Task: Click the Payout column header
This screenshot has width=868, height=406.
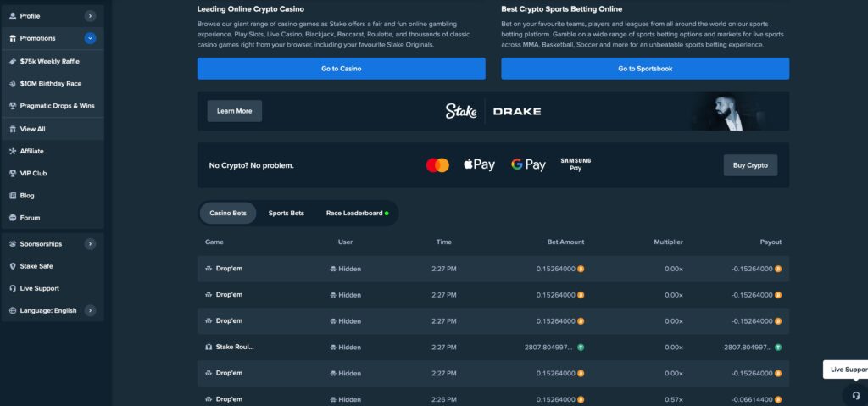Action: coord(771,242)
